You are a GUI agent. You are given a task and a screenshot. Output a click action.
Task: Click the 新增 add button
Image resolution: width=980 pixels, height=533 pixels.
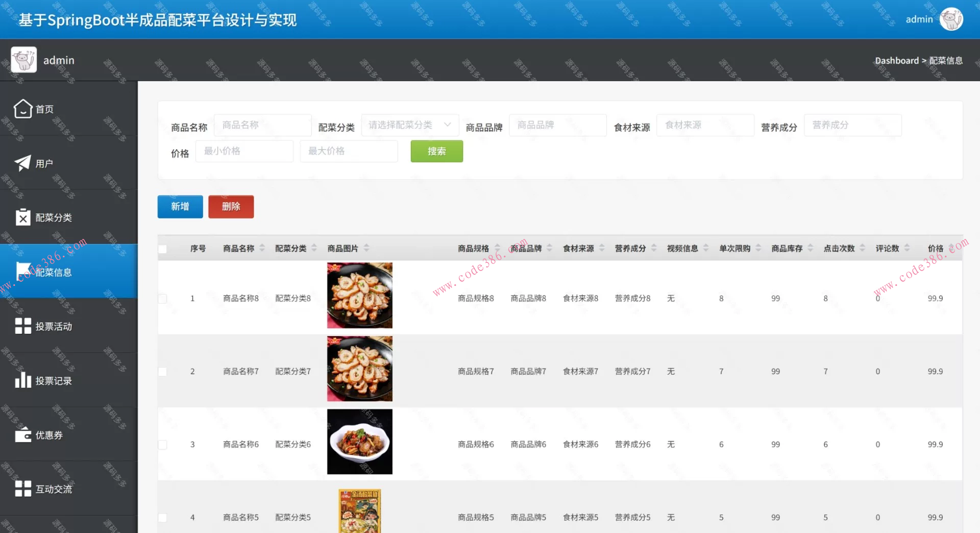click(x=180, y=206)
